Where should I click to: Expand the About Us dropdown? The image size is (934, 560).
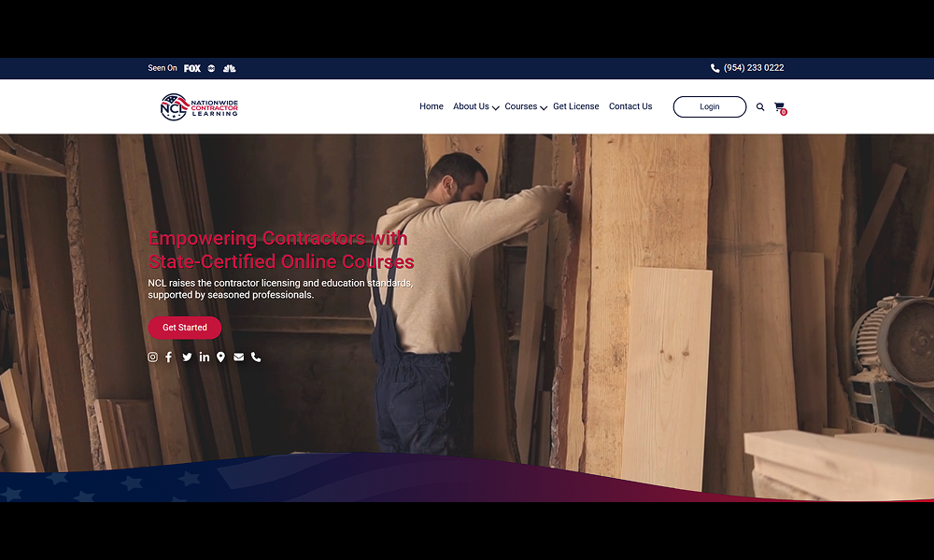pyautogui.click(x=475, y=106)
